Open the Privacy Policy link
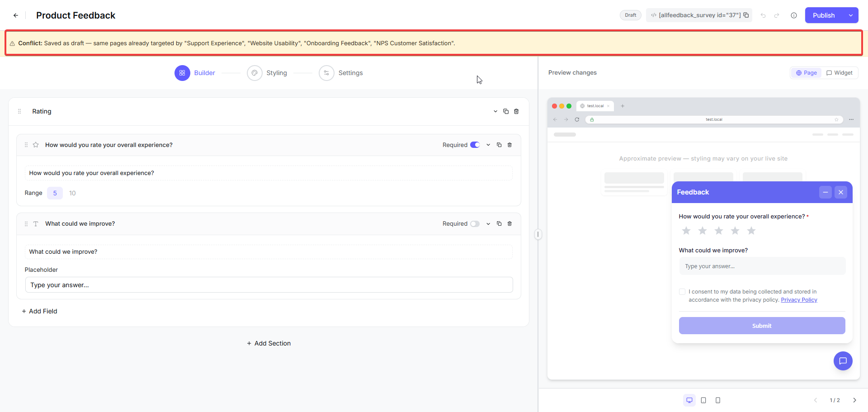Viewport: 868px width, 412px height. click(799, 300)
